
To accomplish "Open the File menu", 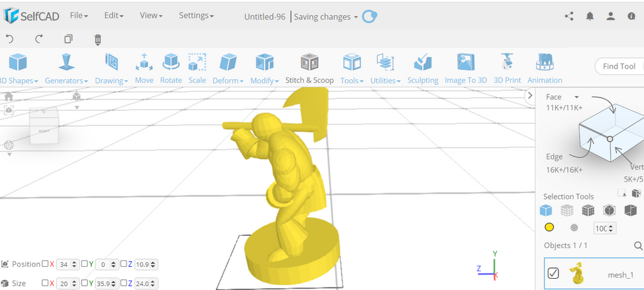I will pos(79,16).
